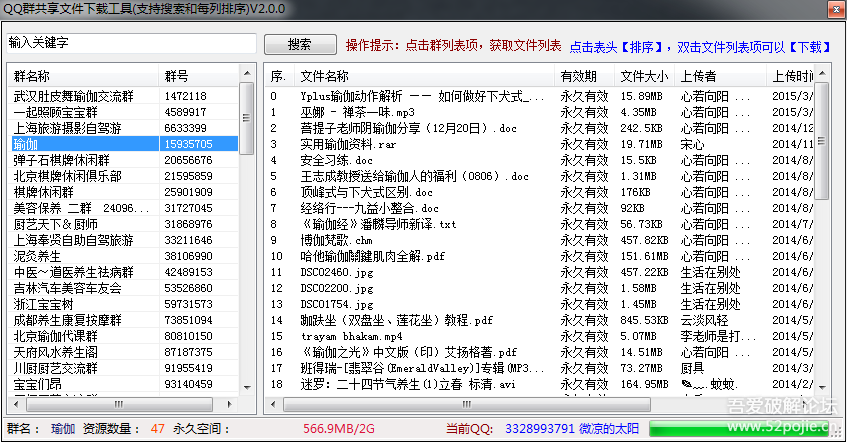Select file 巫娜 - 禅茶一味.mp3
This screenshot has width=847, height=443.
(x=349, y=113)
